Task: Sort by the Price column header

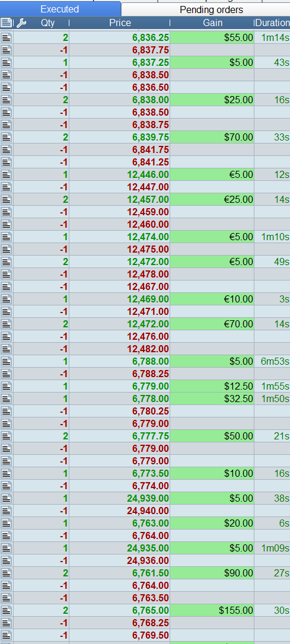Action: [x=120, y=23]
